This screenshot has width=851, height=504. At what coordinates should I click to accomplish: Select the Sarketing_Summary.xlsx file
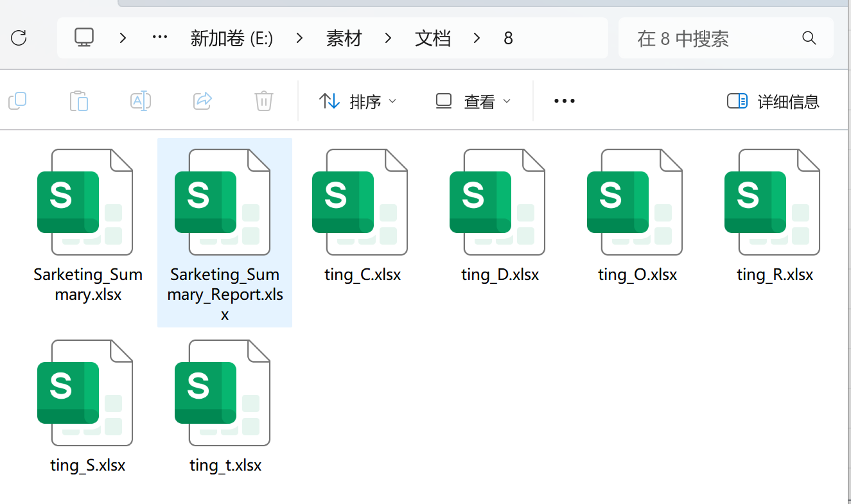point(88,202)
